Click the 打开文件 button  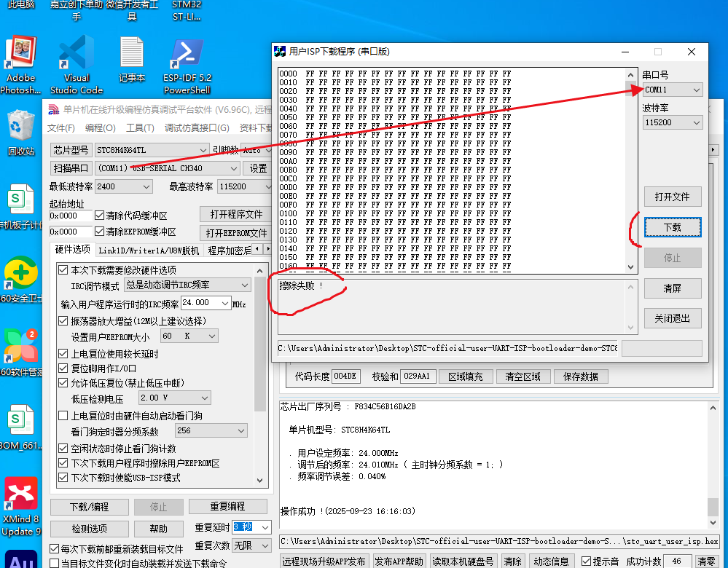672,197
